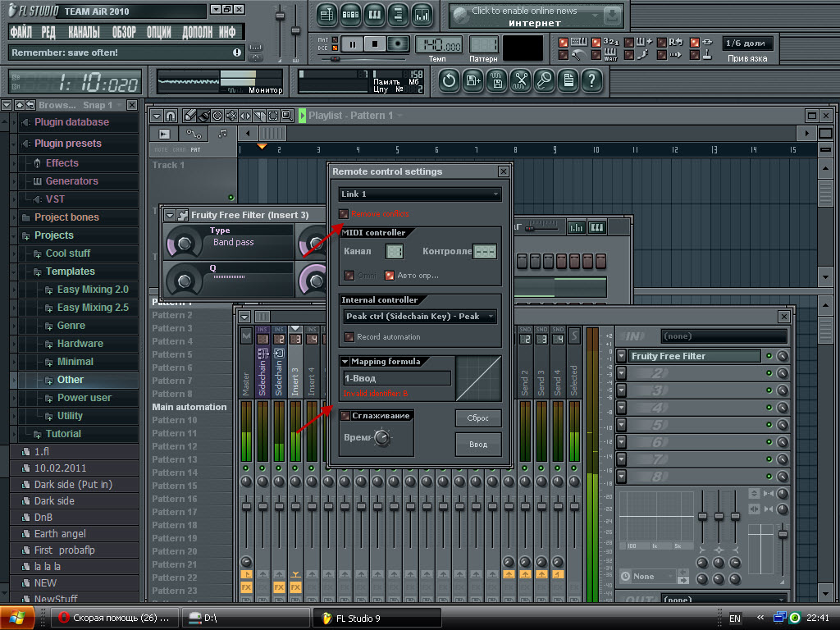Toggle the Авто опр... checkbox
The image size is (840, 630).
pyautogui.click(x=390, y=276)
